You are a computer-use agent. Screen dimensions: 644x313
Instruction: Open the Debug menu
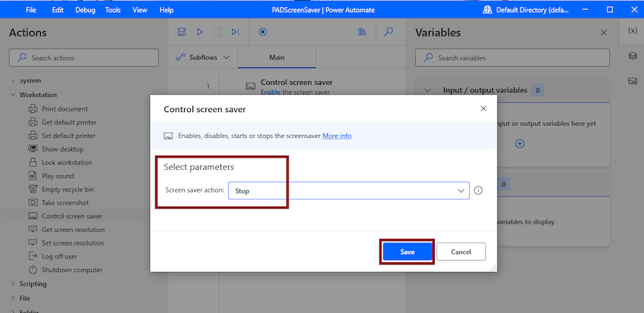85,11
